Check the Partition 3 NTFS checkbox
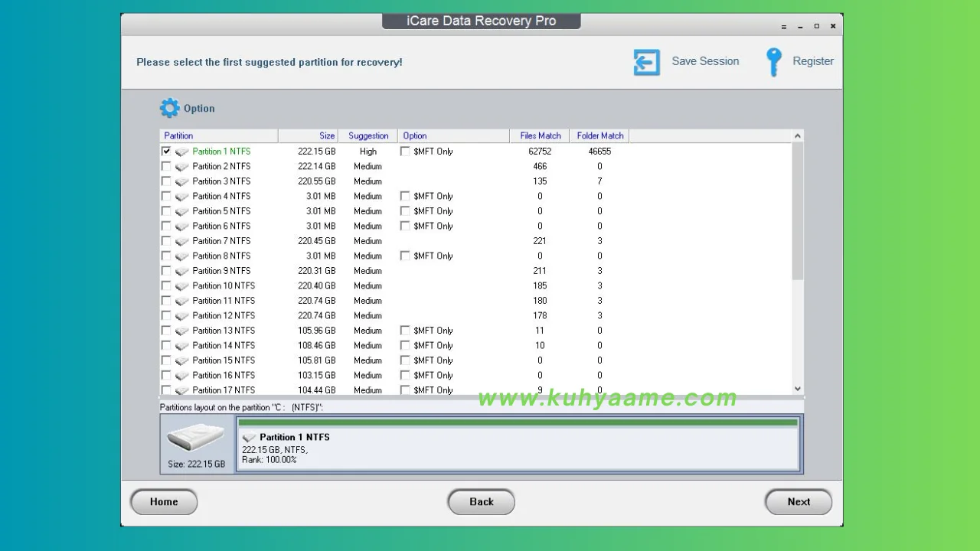This screenshot has height=551, width=980. (166, 181)
